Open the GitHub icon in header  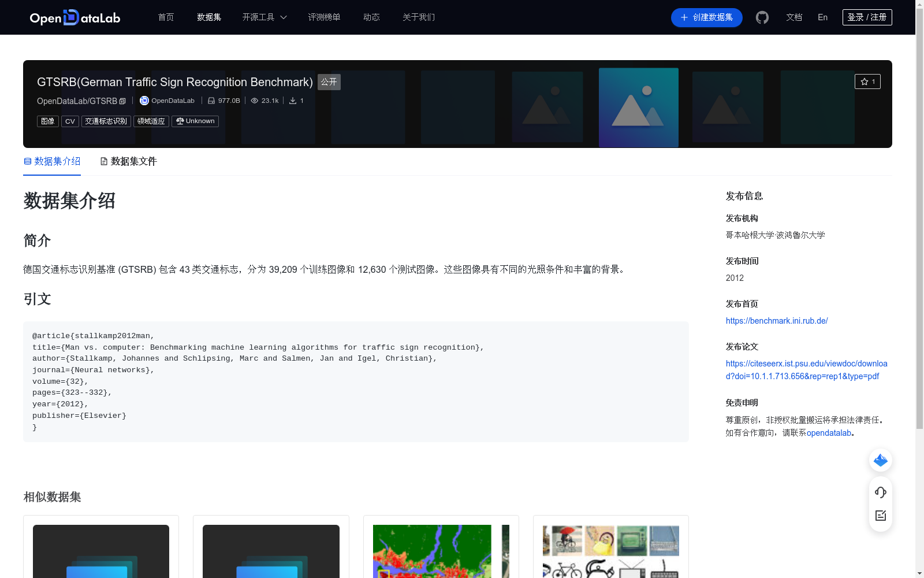pyautogui.click(x=762, y=17)
